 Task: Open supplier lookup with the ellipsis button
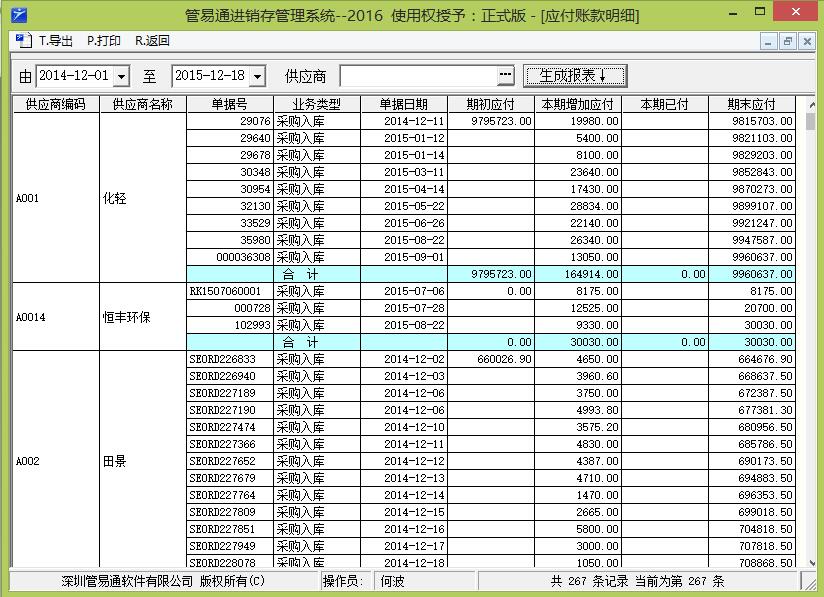(x=505, y=76)
